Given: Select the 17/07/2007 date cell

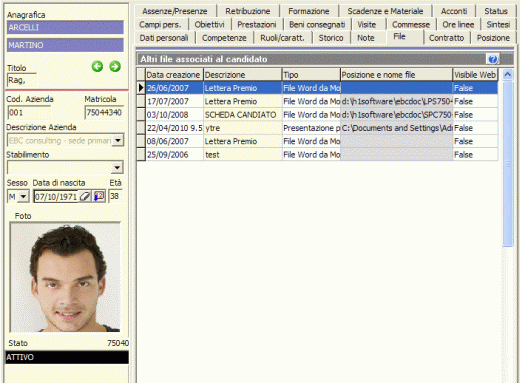Looking at the screenshot, I should tap(174, 101).
